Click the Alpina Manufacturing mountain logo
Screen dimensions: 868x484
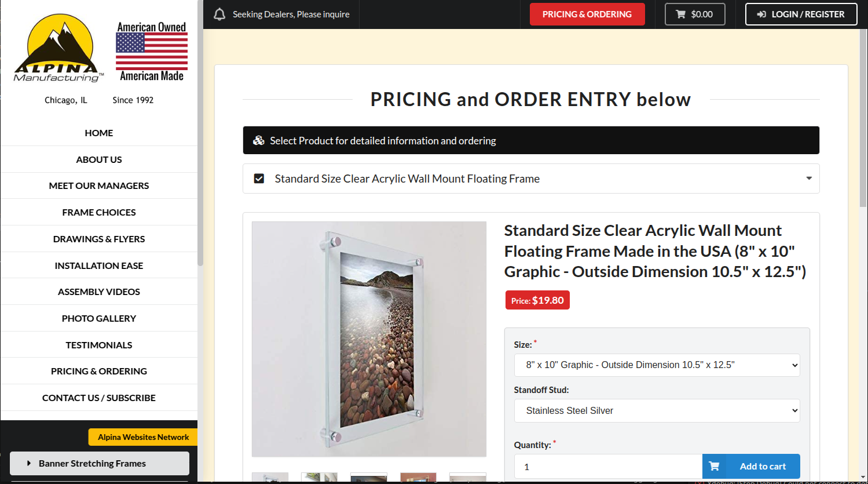(x=58, y=49)
